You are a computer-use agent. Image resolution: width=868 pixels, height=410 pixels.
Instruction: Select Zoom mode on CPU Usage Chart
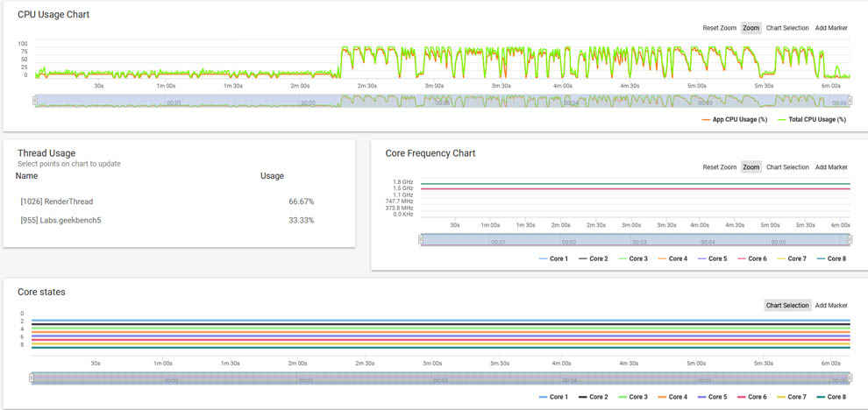point(751,28)
